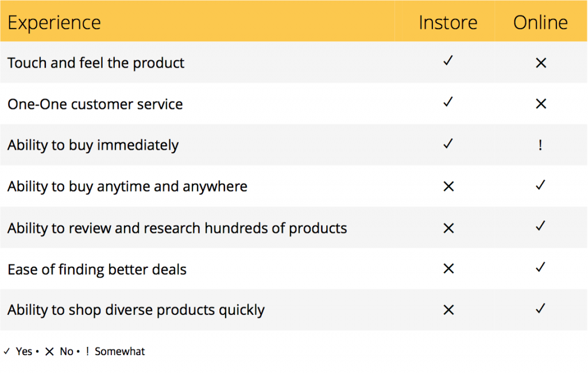Click Online X for One-One customer service
The width and height of the screenshot is (588, 374).
tap(541, 103)
